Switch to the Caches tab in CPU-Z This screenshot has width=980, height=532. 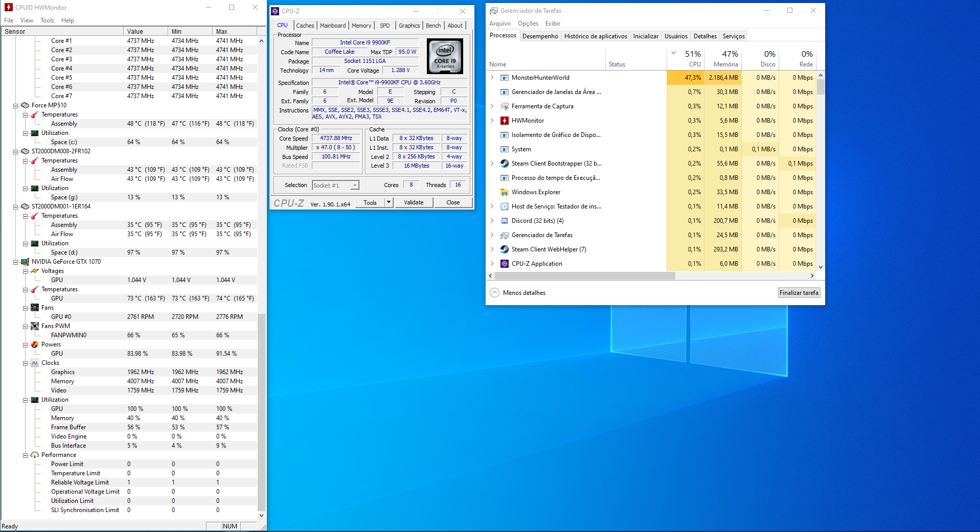click(x=305, y=26)
